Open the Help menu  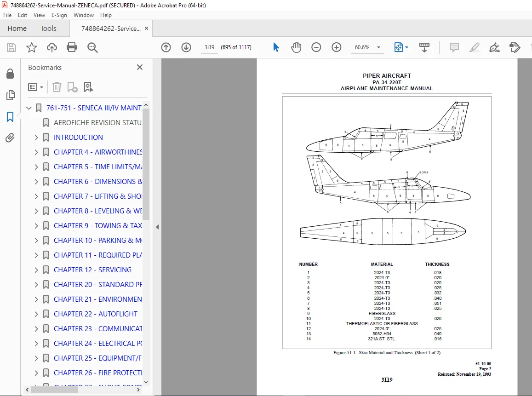pyautogui.click(x=106, y=15)
